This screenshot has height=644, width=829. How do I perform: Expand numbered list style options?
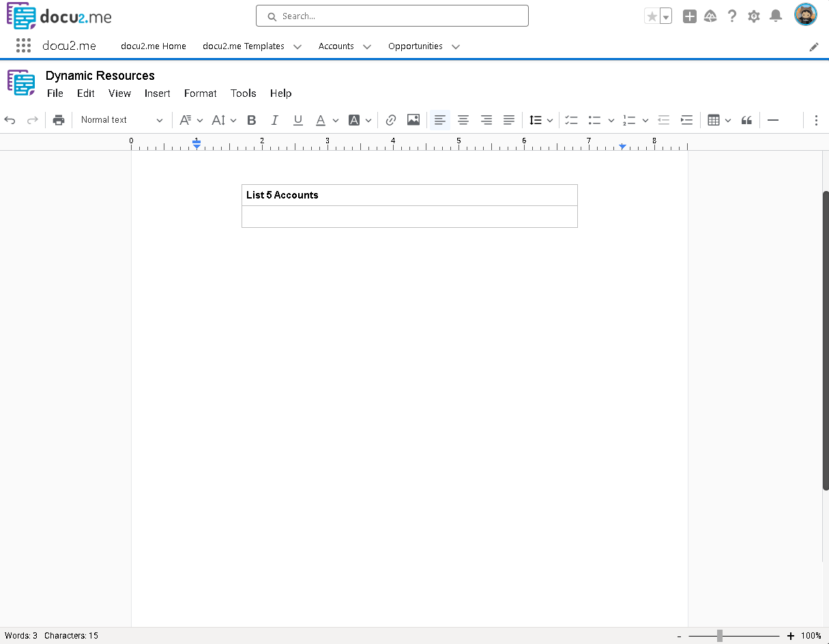pyautogui.click(x=645, y=121)
